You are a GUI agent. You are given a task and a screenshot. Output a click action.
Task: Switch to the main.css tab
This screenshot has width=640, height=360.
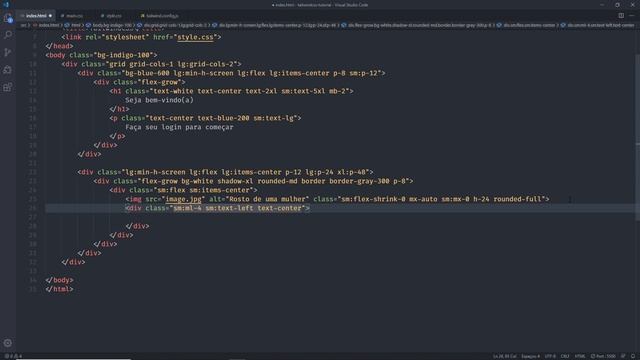pos(74,16)
